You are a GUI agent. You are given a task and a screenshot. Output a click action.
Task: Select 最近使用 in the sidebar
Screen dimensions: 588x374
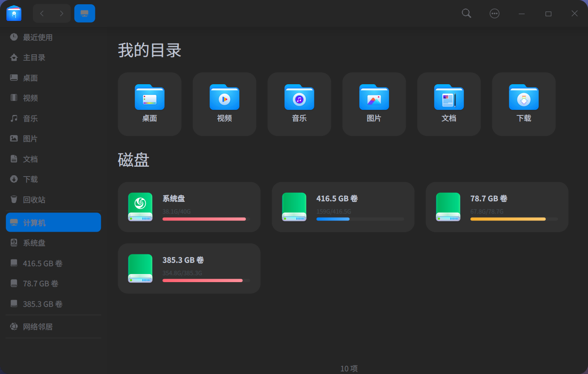click(38, 37)
